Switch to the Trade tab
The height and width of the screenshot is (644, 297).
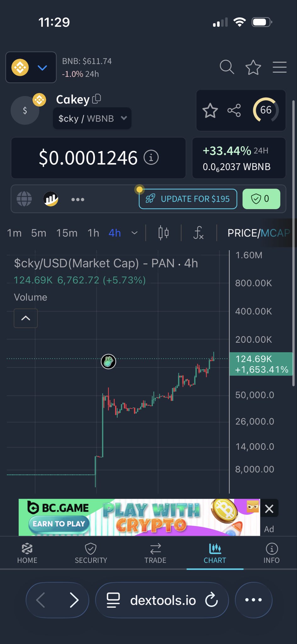pyautogui.click(x=155, y=553)
